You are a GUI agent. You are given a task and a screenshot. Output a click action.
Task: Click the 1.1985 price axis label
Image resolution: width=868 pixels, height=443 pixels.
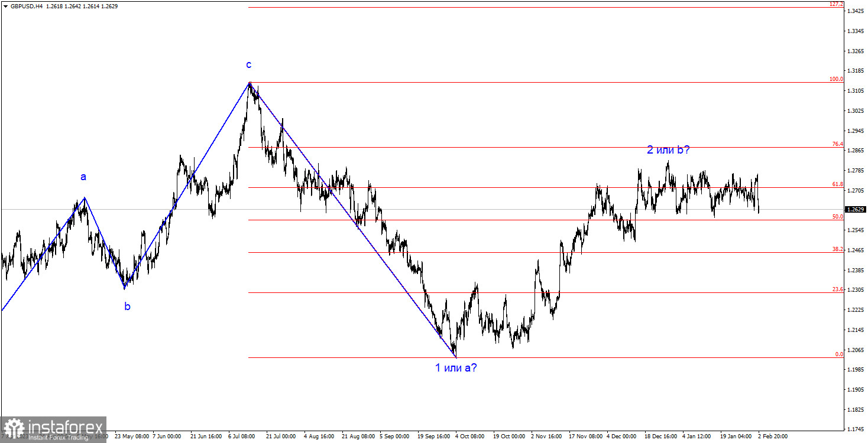(855, 370)
